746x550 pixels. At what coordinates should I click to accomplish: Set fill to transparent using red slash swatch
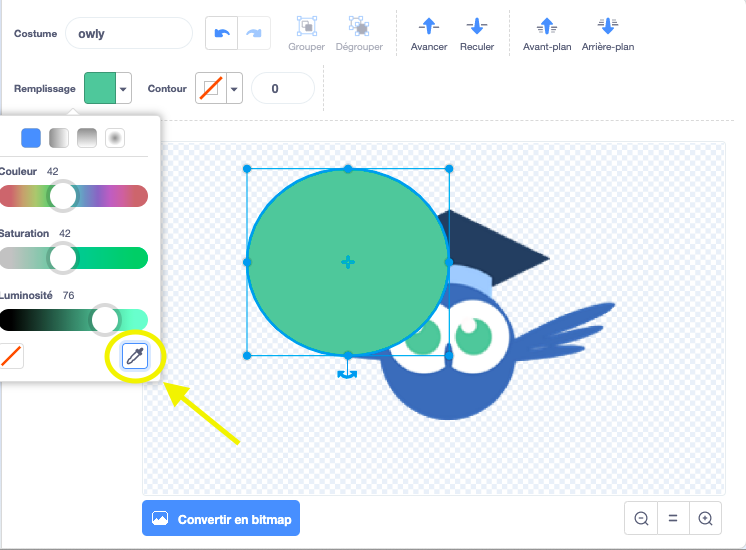tap(11, 356)
